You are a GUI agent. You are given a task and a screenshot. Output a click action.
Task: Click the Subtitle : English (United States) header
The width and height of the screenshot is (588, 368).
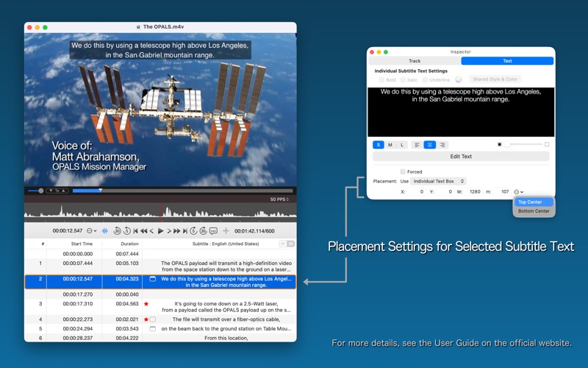[x=226, y=244]
